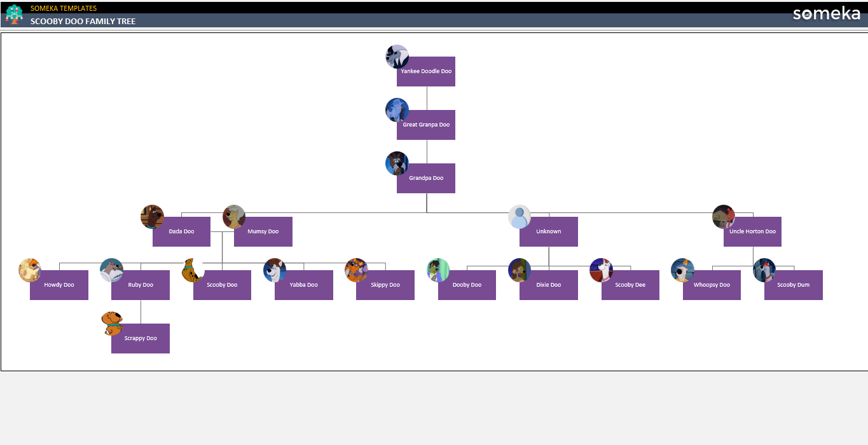
Task: Select the Scooby Doo box
Action: pos(222,285)
